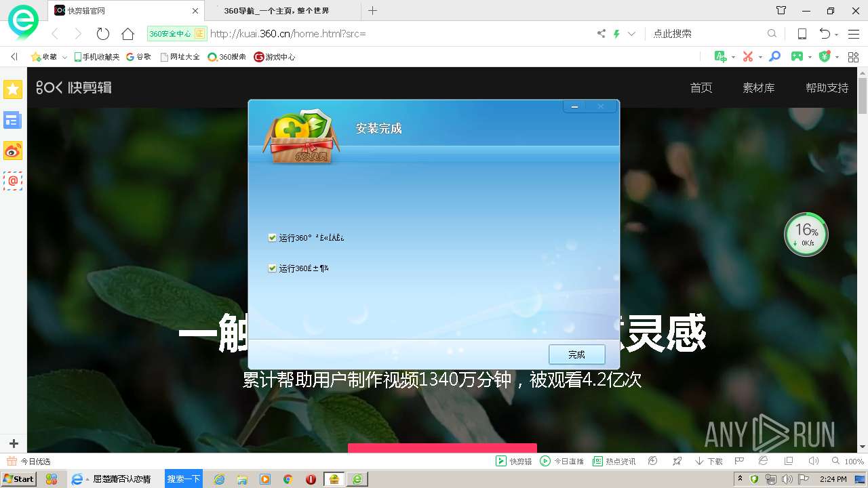Switch to 快剪辑官网 tab
The width and height of the screenshot is (868, 488).
tap(126, 10)
